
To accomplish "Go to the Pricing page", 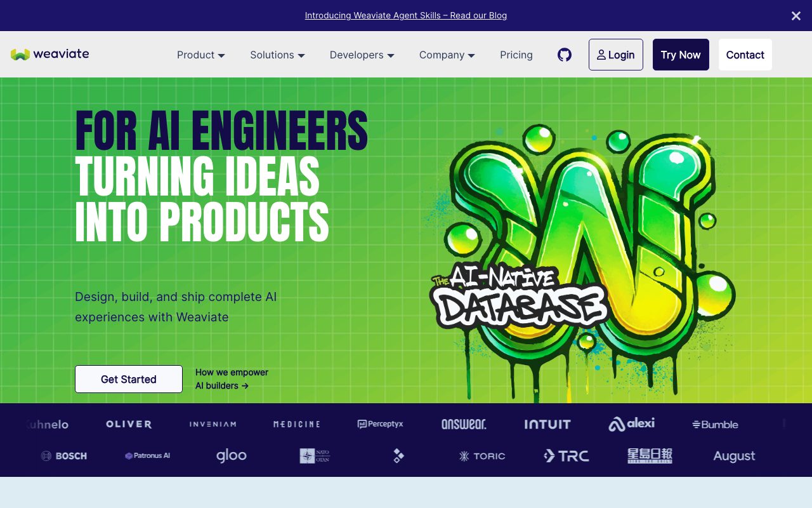I will pos(516,55).
